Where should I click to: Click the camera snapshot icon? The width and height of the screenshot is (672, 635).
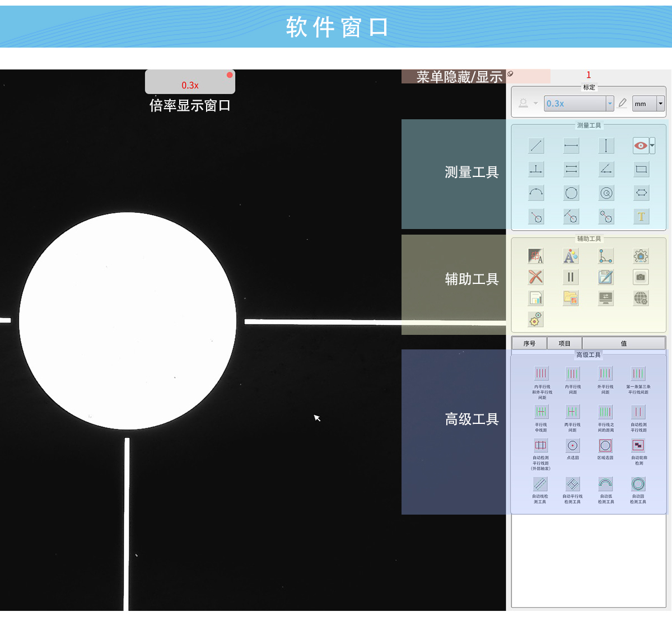641,277
